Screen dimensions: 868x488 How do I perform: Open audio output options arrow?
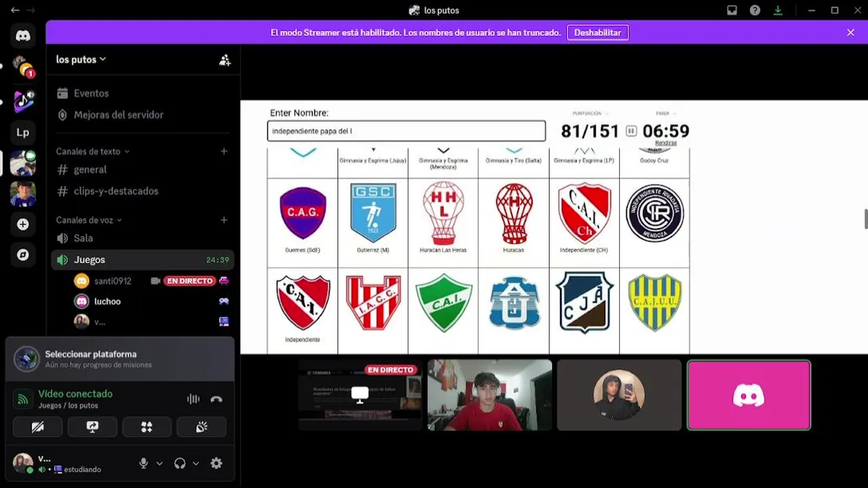[195, 464]
